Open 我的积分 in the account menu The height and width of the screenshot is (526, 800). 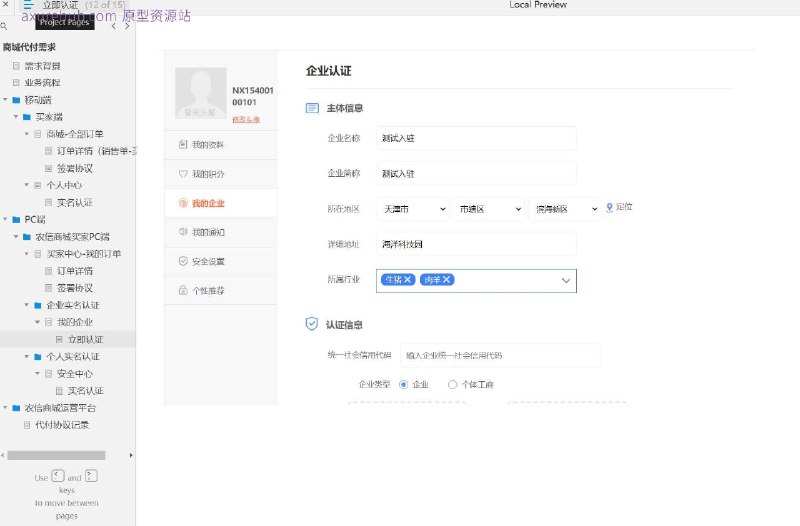(x=220, y=174)
